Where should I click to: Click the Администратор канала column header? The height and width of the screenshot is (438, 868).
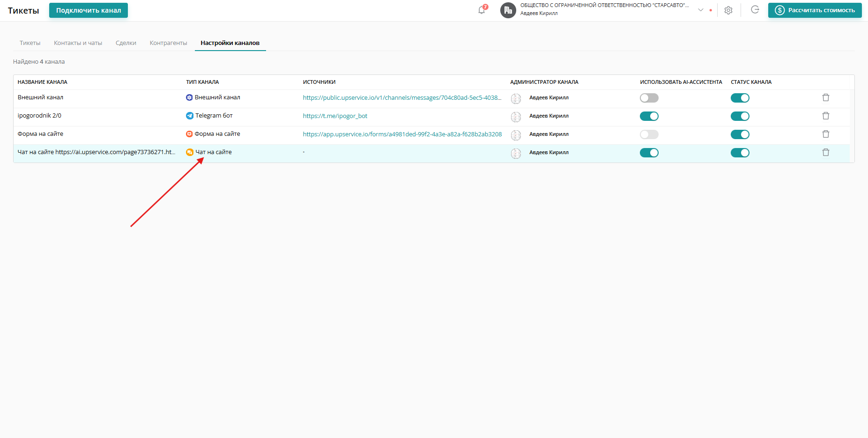tap(544, 82)
